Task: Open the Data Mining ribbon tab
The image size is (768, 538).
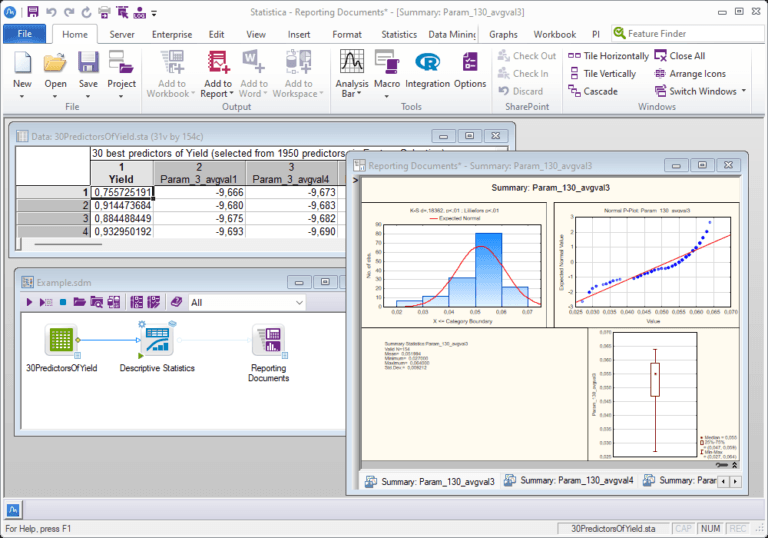Action: click(452, 34)
